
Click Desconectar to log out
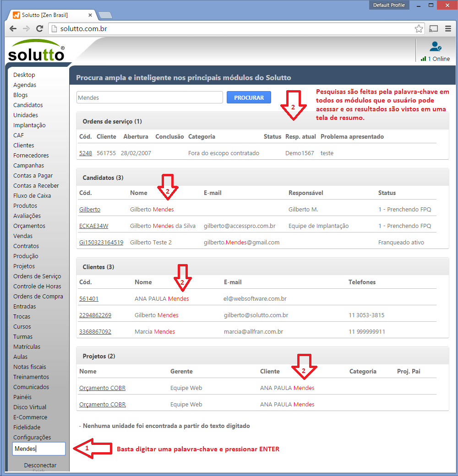40,465
